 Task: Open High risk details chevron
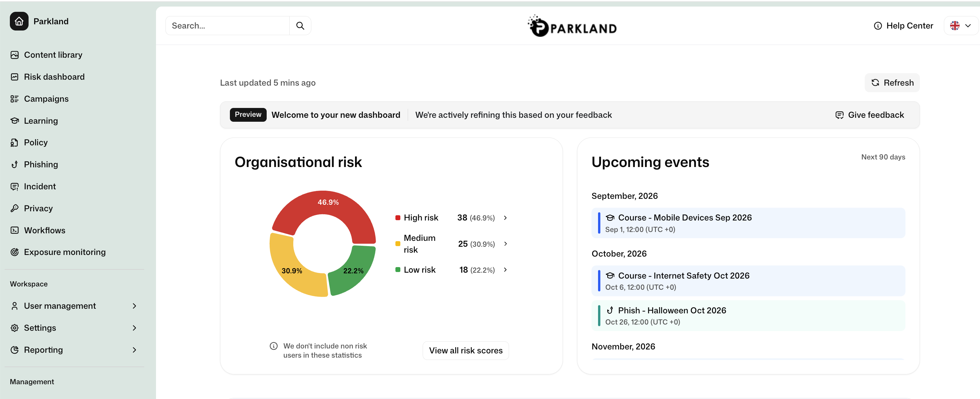[505, 218]
